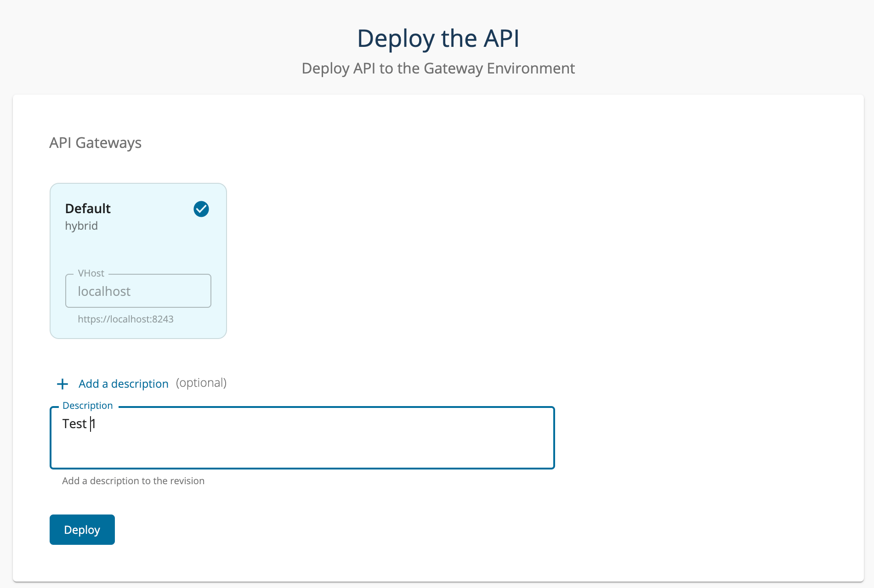The image size is (874, 588).
Task: Click the Deploy API to the Gateway Environment subtitle
Action: (x=438, y=68)
